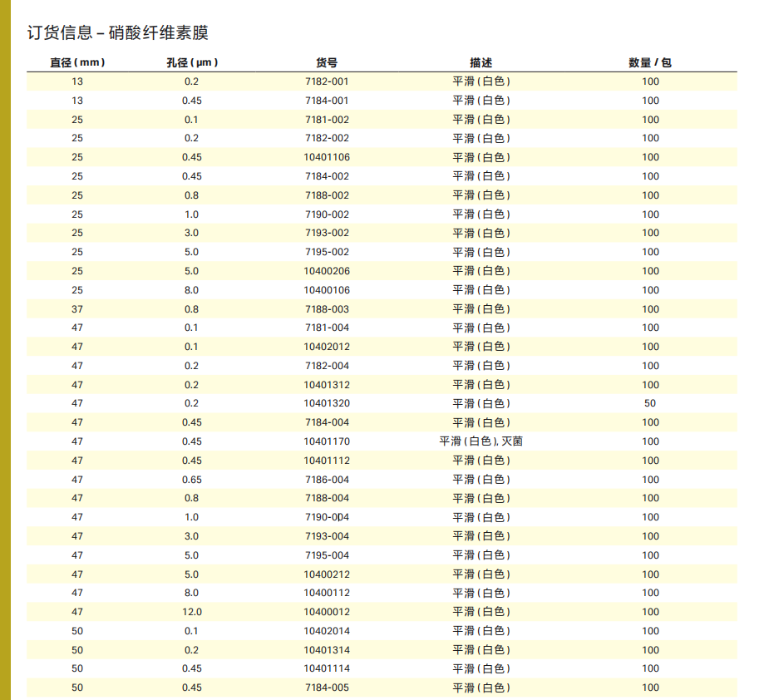Click the 订货信息 – 硝酸纤维素膜 title
This screenshot has height=700, width=764.
click(x=117, y=33)
